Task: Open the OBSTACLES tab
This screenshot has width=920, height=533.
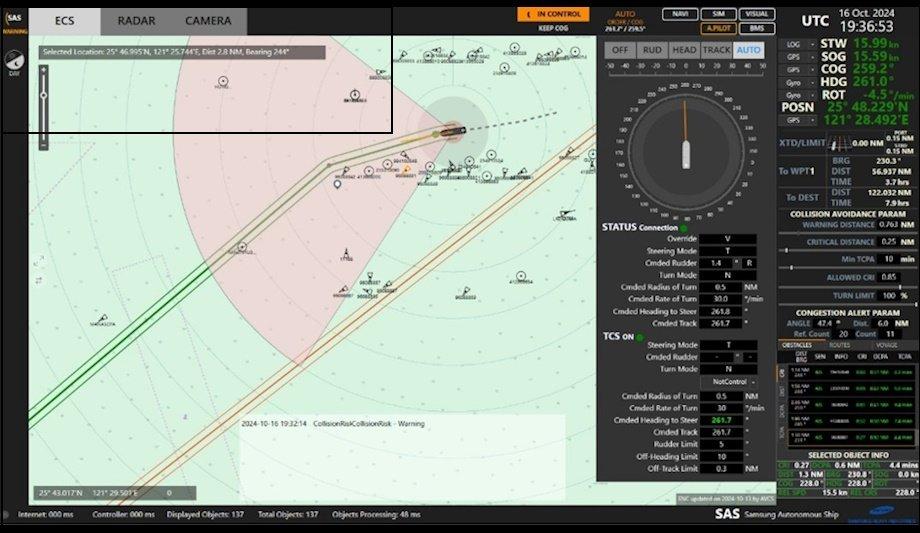Action: pyautogui.click(x=797, y=345)
